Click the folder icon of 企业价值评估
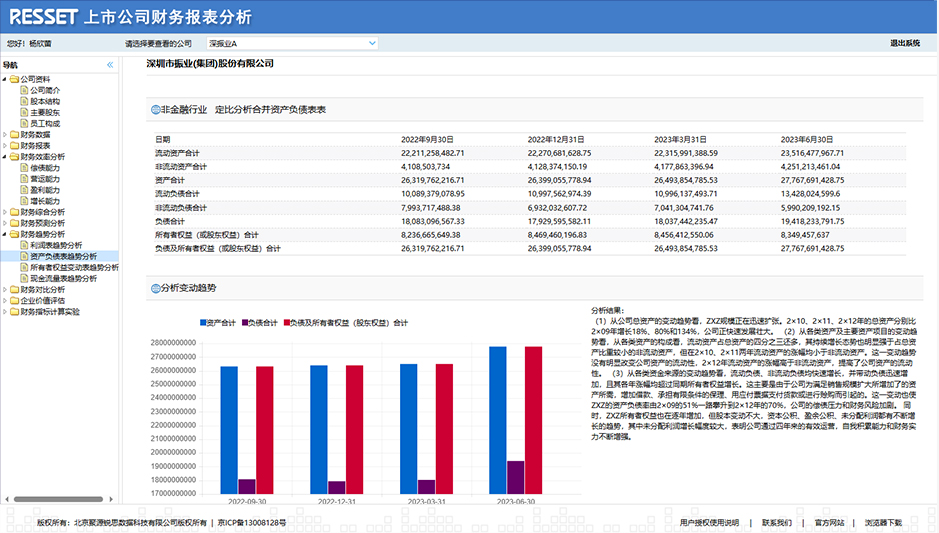Screen dimensions: 939x533 click(14, 301)
